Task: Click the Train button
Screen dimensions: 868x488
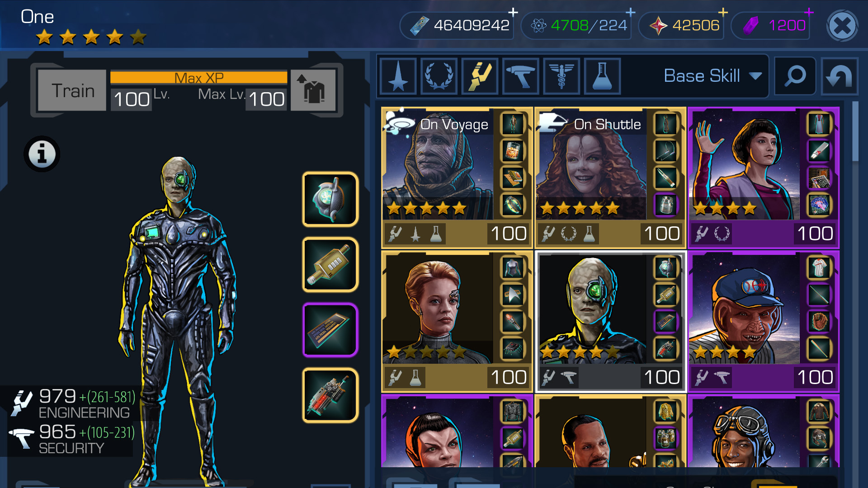Action: 72,90
